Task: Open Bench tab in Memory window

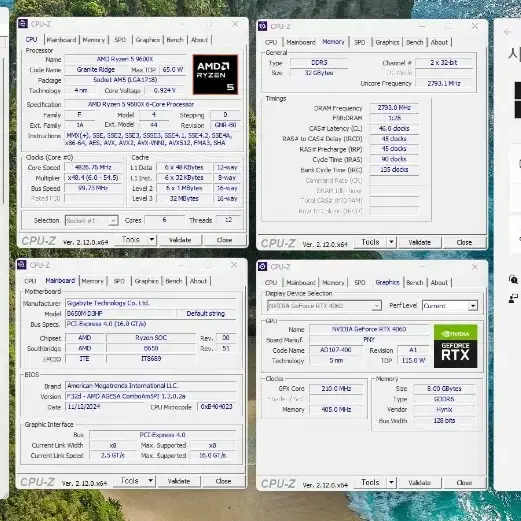Action: click(414, 42)
